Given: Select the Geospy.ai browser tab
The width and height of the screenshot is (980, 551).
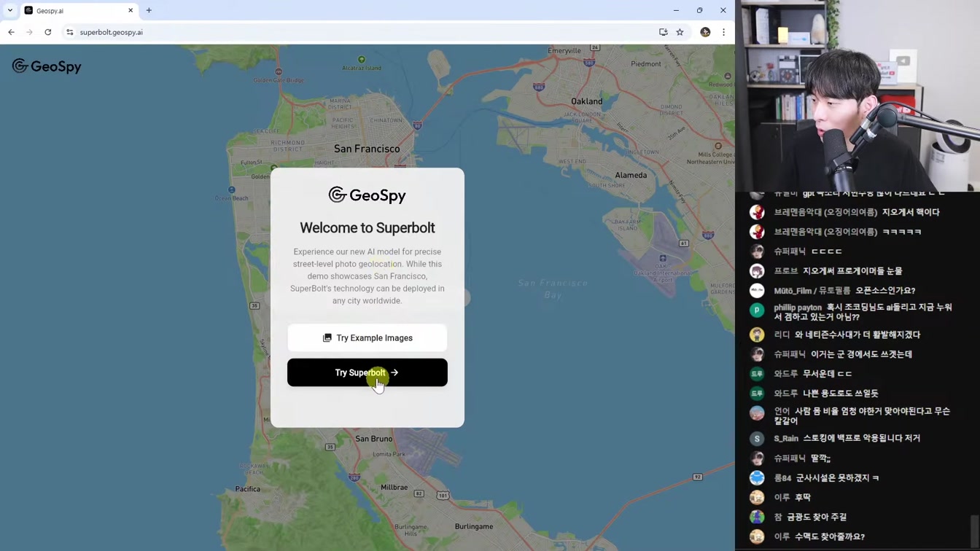Looking at the screenshot, I should click(x=79, y=11).
